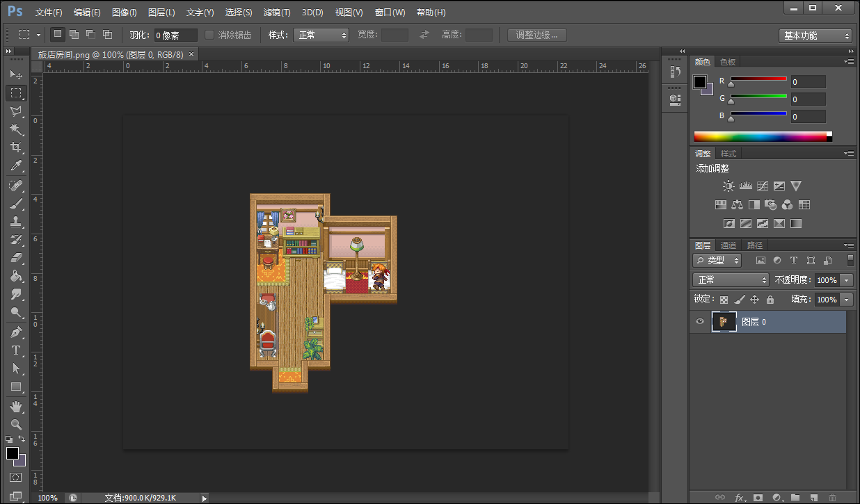Select the Hand tool
The height and width of the screenshot is (504, 860).
[x=16, y=406]
